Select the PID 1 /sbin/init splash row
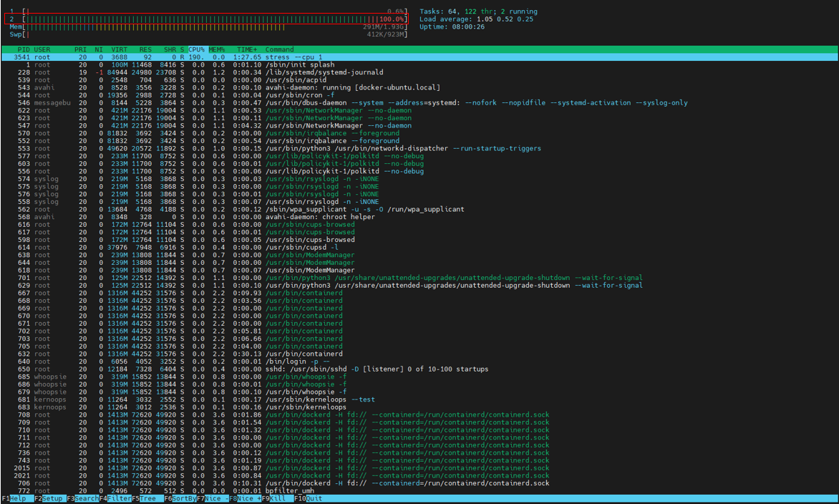 (419, 64)
